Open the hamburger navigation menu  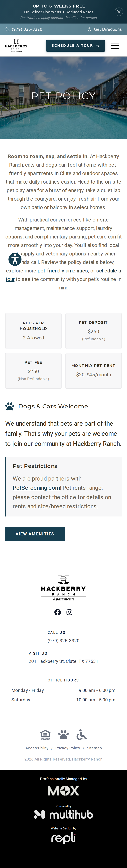(x=115, y=46)
